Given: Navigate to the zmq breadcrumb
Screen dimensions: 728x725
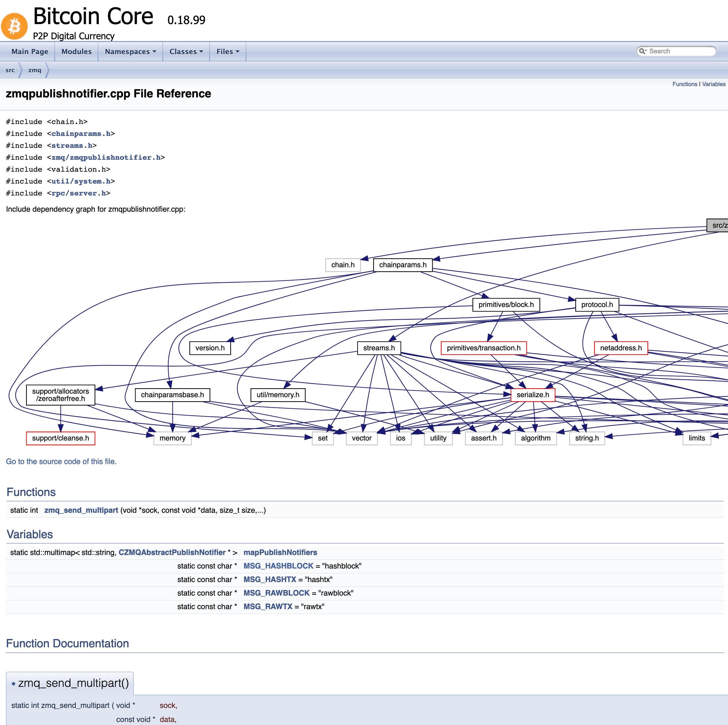Looking at the screenshot, I should click(x=35, y=70).
